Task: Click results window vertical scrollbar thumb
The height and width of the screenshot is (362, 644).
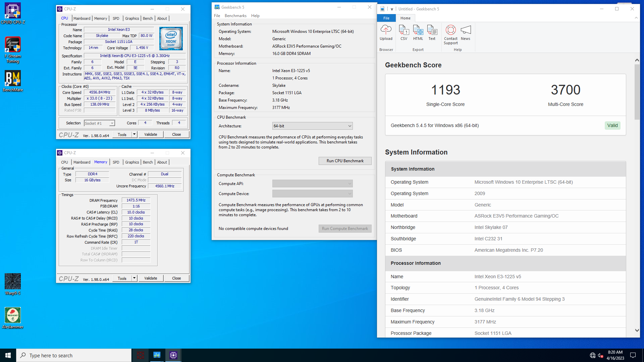Action: click(x=637, y=92)
